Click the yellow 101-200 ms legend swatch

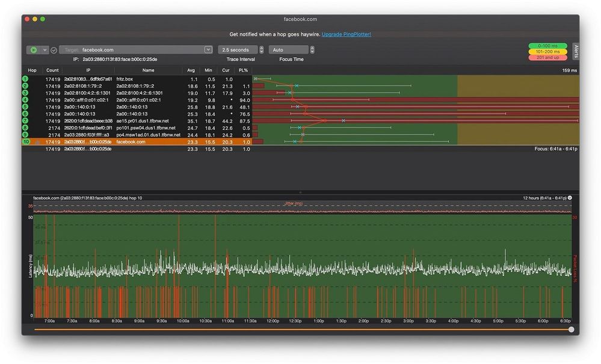[547, 52]
